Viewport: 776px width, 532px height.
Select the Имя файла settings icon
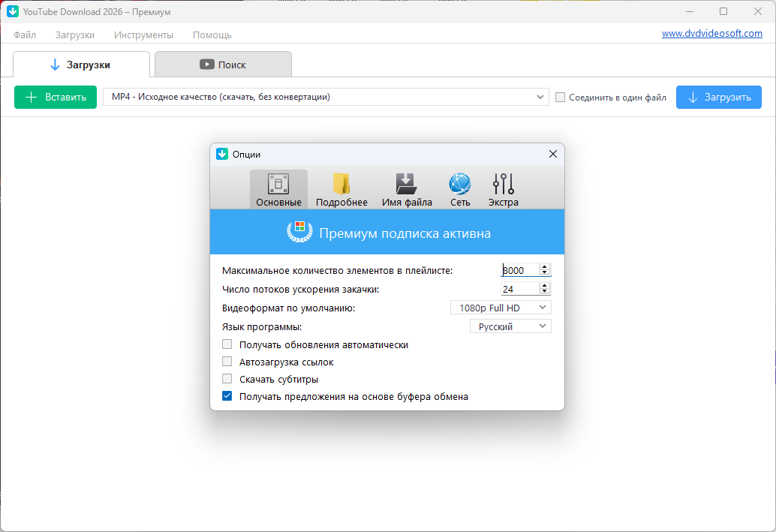tap(406, 185)
